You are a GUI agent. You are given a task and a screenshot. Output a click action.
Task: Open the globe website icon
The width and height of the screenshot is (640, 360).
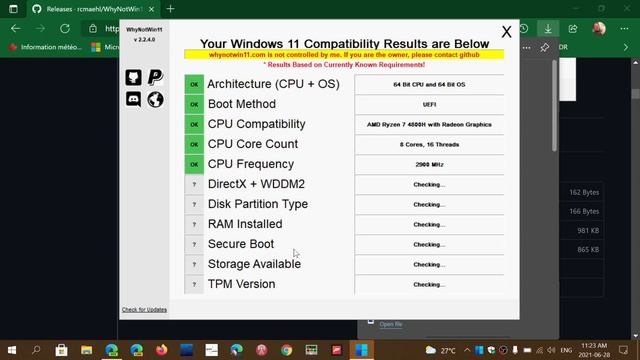click(156, 99)
